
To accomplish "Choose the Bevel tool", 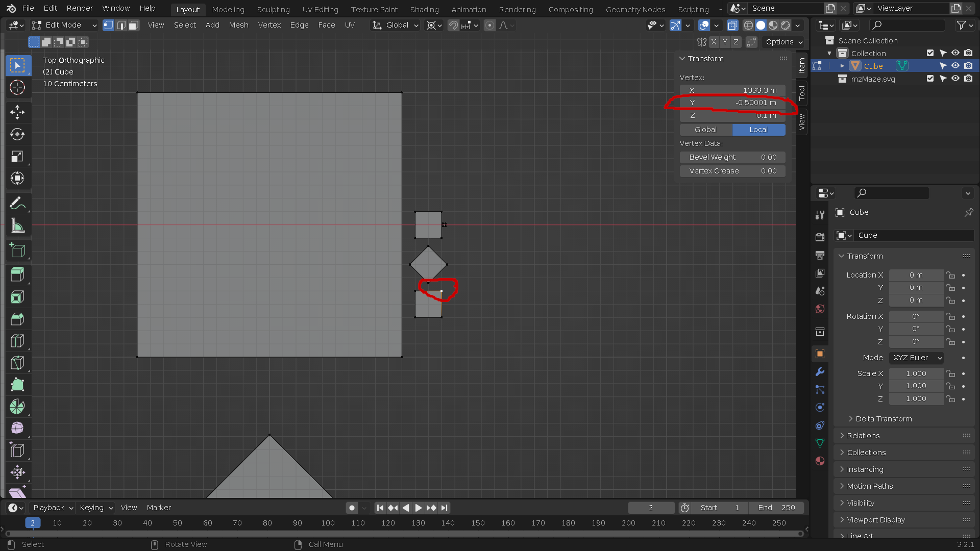I will 17,319.
